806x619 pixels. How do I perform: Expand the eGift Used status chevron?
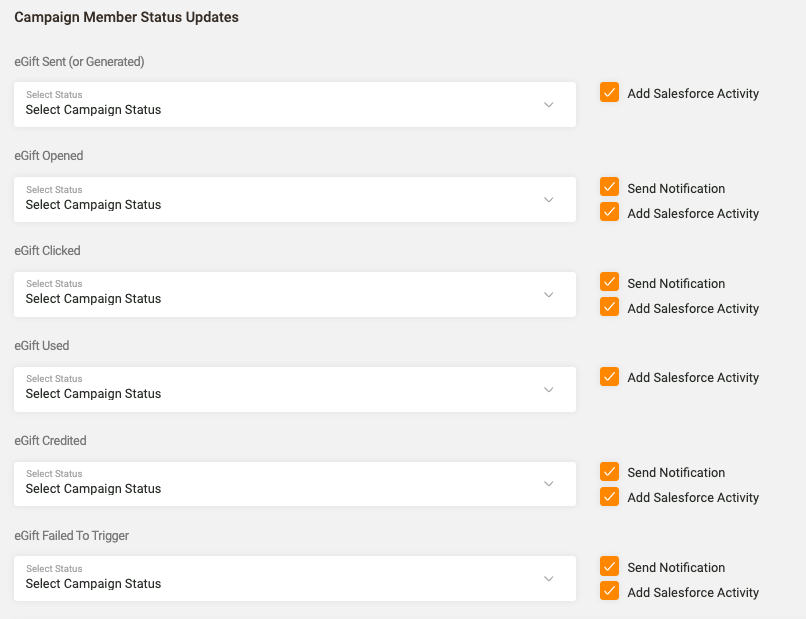pyautogui.click(x=548, y=389)
